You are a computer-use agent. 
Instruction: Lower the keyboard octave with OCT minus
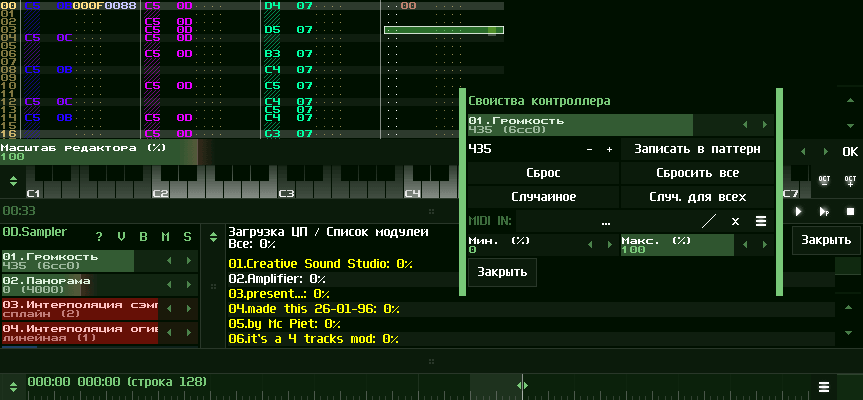[824, 181]
